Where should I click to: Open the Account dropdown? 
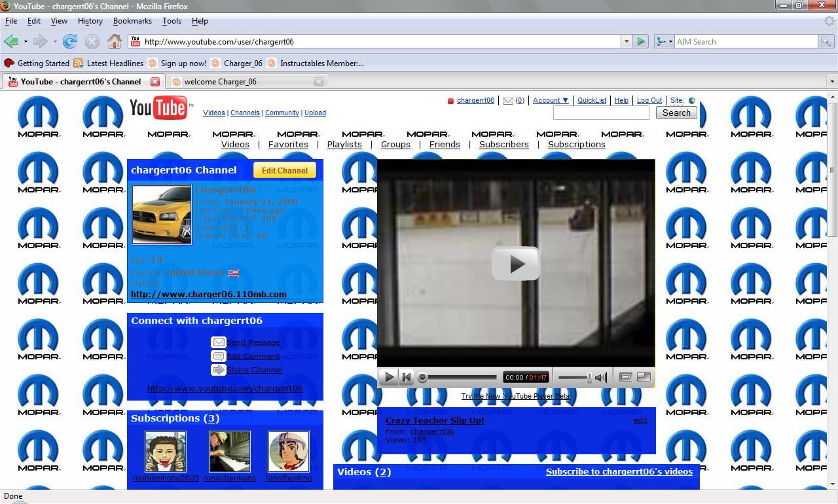pyautogui.click(x=550, y=100)
